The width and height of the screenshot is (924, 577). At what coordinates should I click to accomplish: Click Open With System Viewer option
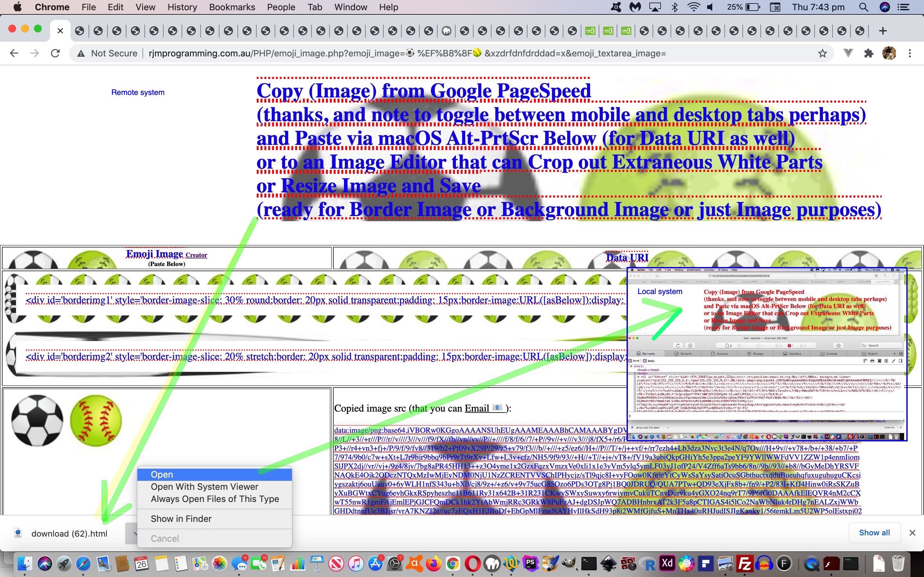(x=204, y=486)
